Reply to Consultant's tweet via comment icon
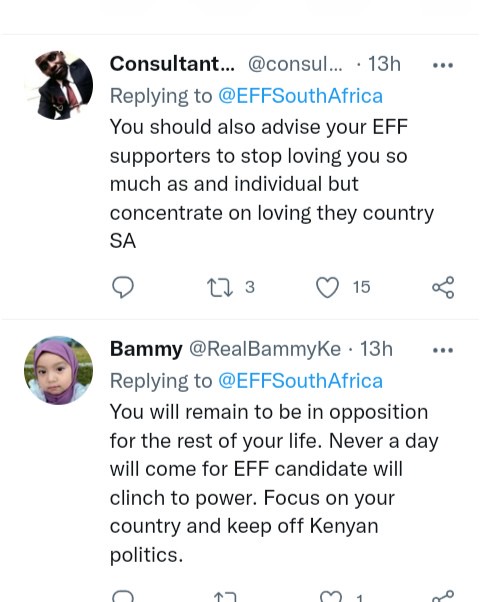 tap(122, 287)
